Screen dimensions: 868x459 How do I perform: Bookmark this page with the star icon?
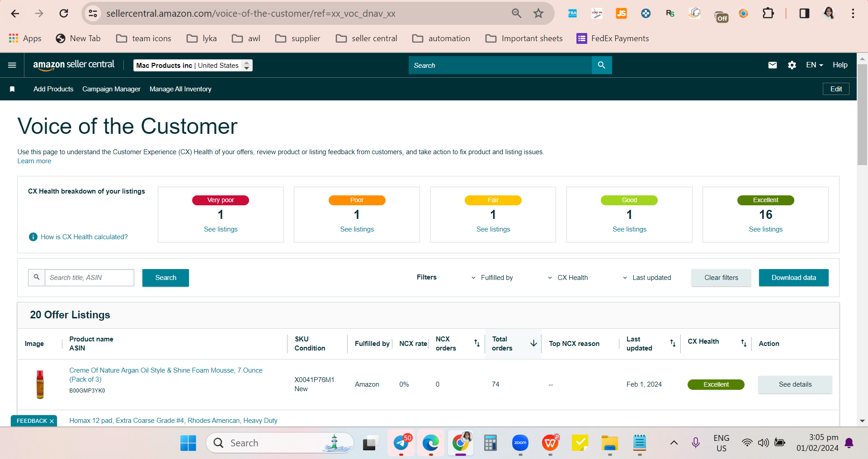538,14
